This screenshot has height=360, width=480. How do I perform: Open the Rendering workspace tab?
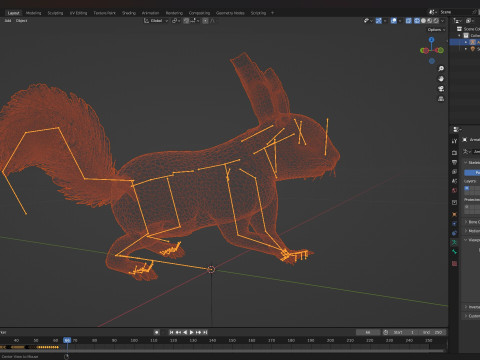click(174, 13)
